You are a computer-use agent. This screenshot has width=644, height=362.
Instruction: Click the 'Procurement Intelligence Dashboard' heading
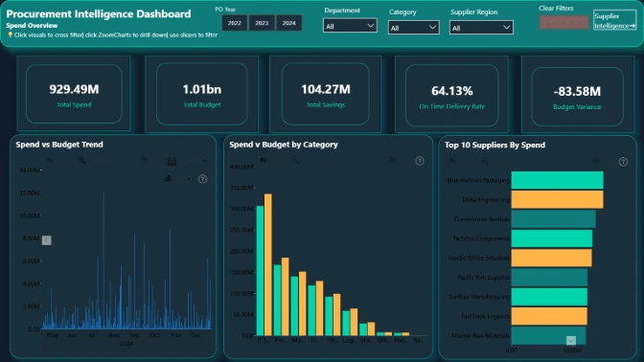coord(98,13)
